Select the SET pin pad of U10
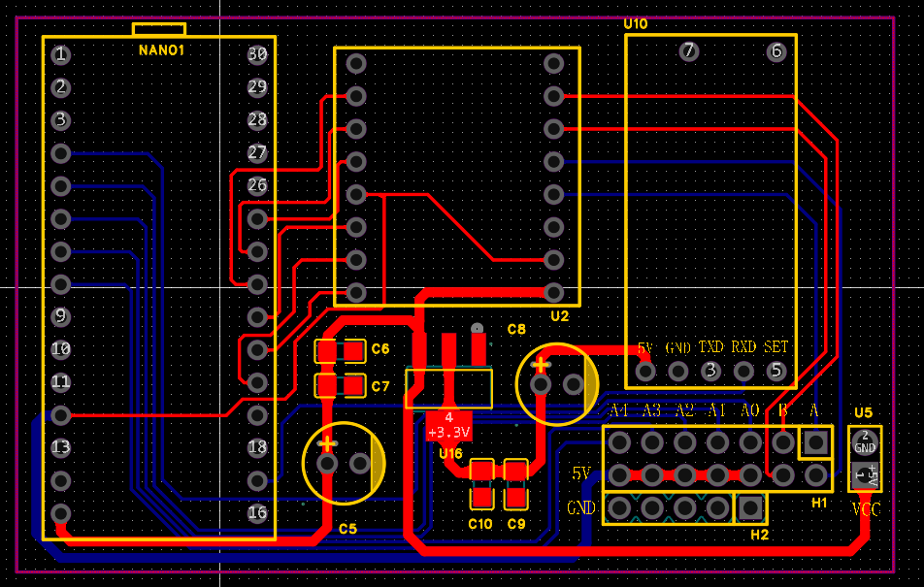Image resolution: width=924 pixels, height=587 pixels. [775, 371]
